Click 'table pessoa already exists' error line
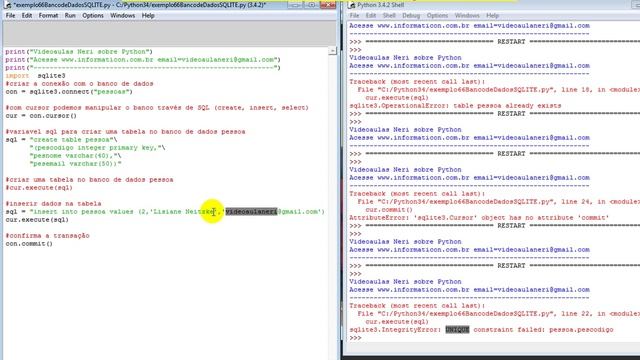The width and height of the screenshot is (640, 360). click(x=455, y=106)
